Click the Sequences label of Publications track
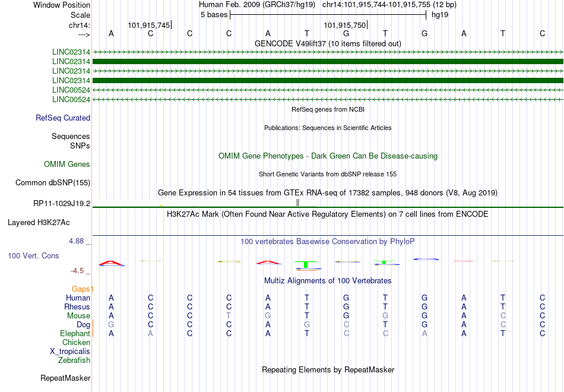564x392 pixels. pyautogui.click(x=71, y=136)
